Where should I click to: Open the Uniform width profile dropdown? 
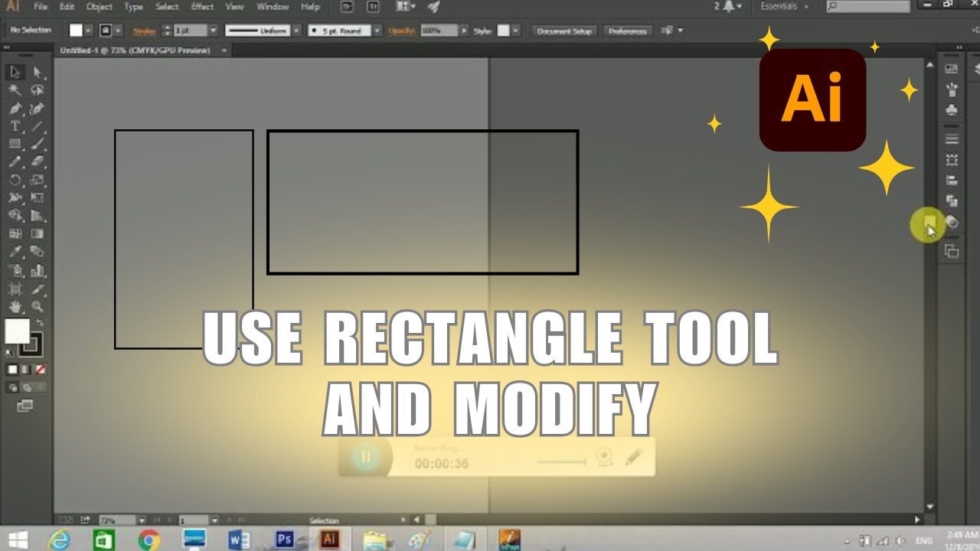(x=297, y=31)
